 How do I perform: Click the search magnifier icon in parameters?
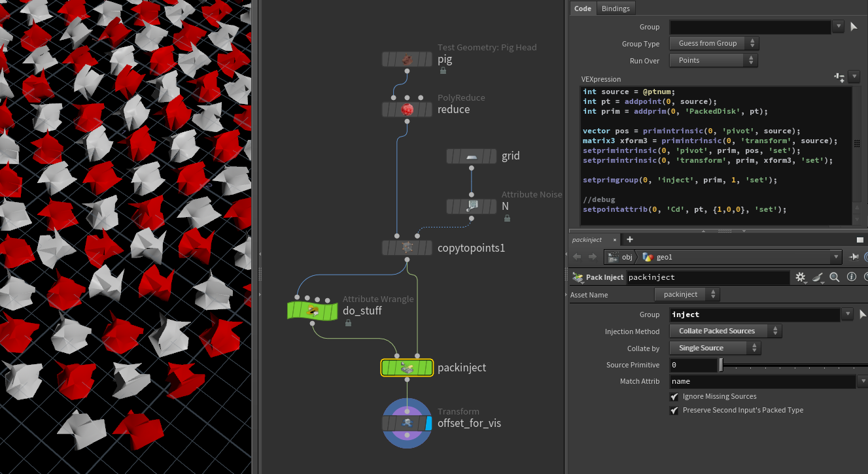click(834, 277)
